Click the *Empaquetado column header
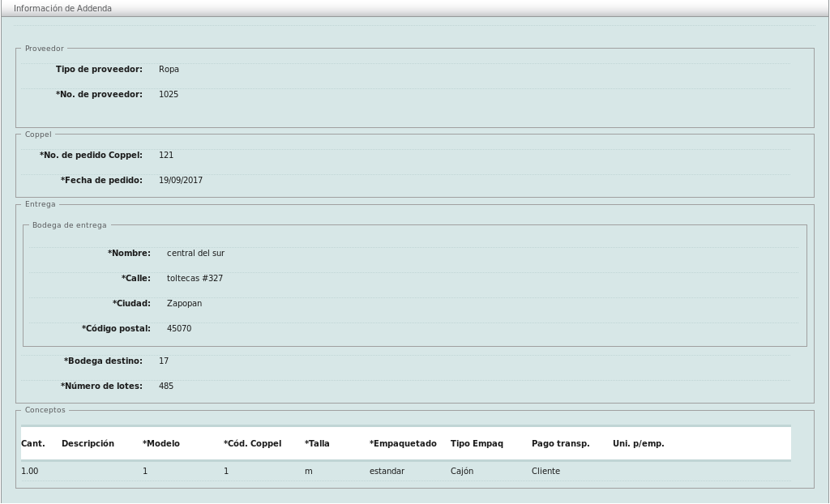This screenshot has width=830, height=504. (x=403, y=444)
